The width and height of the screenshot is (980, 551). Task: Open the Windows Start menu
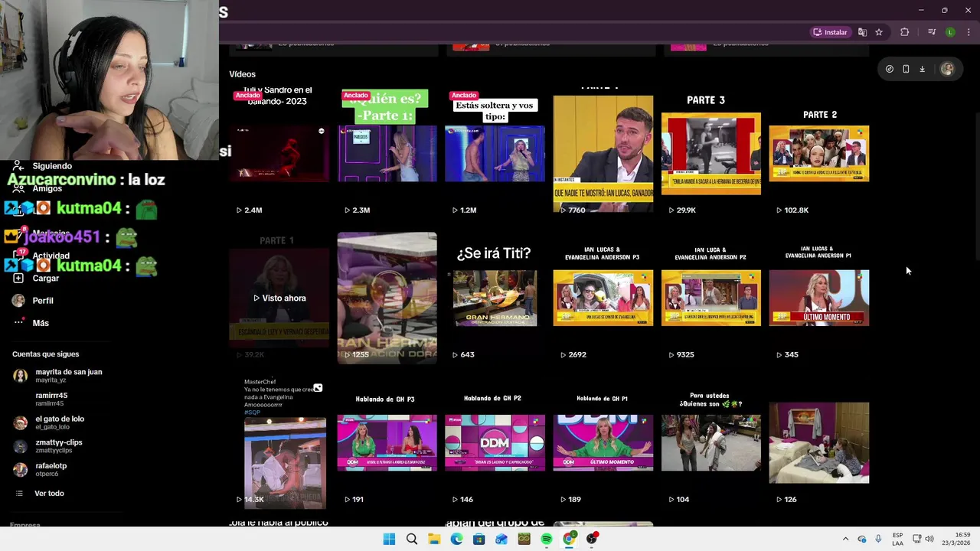coord(389,539)
